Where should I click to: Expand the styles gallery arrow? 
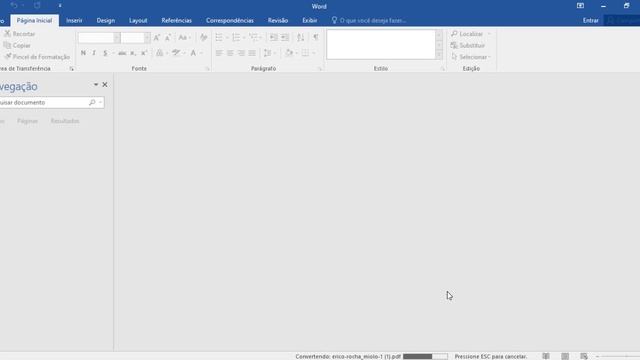[x=439, y=55]
